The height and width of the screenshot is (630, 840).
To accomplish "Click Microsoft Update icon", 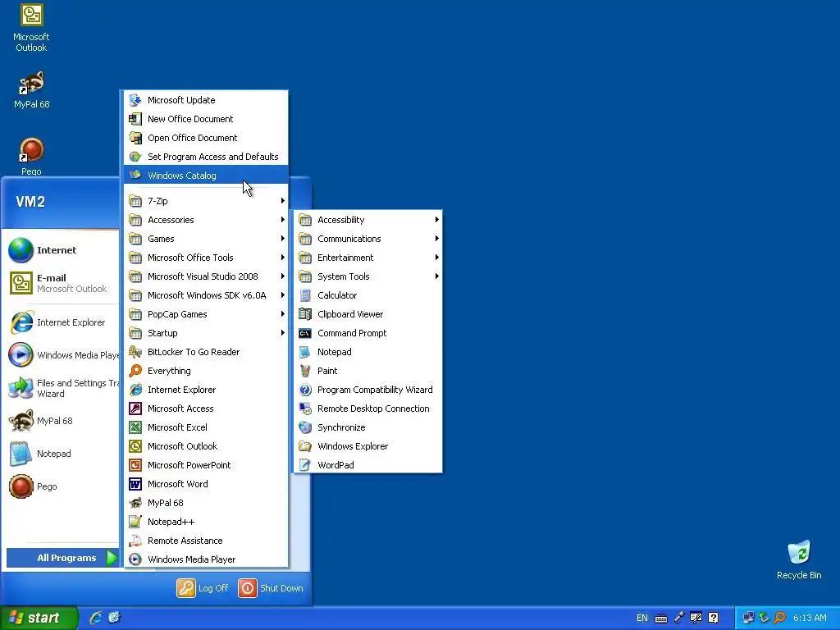I will point(135,99).
